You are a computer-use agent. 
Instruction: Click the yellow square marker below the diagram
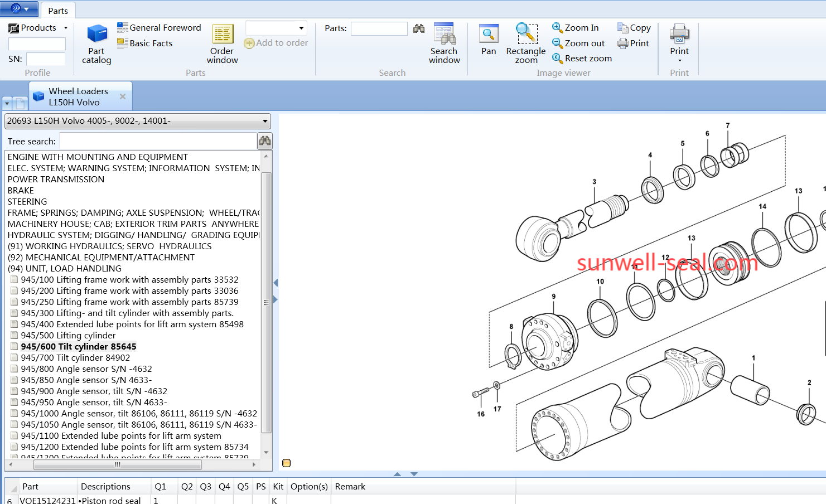287,463
